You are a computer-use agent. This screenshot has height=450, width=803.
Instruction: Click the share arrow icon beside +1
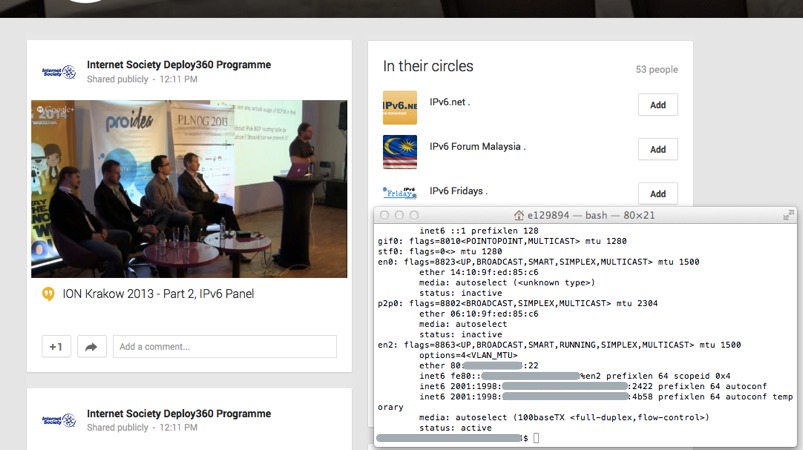(90, 346)
